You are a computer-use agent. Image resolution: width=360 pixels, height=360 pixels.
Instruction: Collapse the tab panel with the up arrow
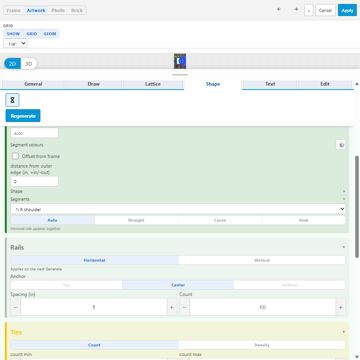coord(357,84)
